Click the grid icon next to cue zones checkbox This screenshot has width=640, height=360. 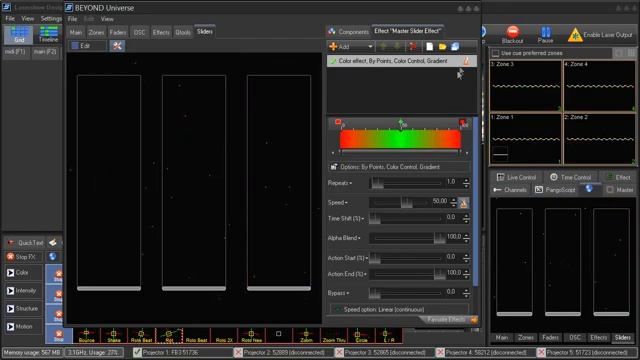pyautogui.click(x=631, y=53)
